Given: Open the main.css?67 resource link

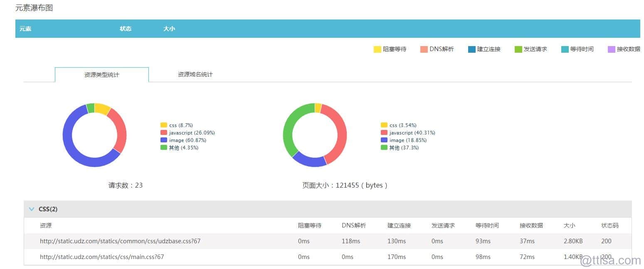Looking at the screenshot, I should [x=102, y=257].
